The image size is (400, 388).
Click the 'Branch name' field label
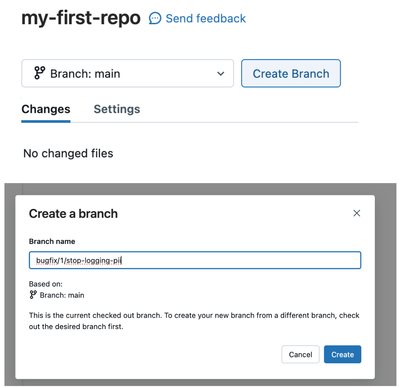point(52,241)
